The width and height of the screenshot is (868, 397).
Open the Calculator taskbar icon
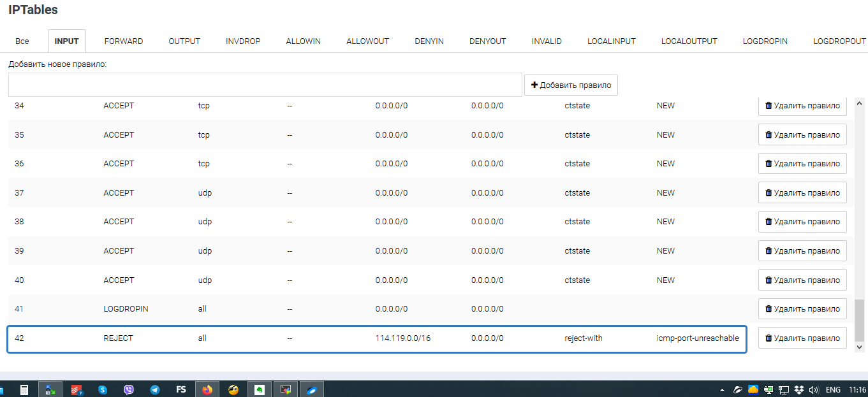(24, 389)
